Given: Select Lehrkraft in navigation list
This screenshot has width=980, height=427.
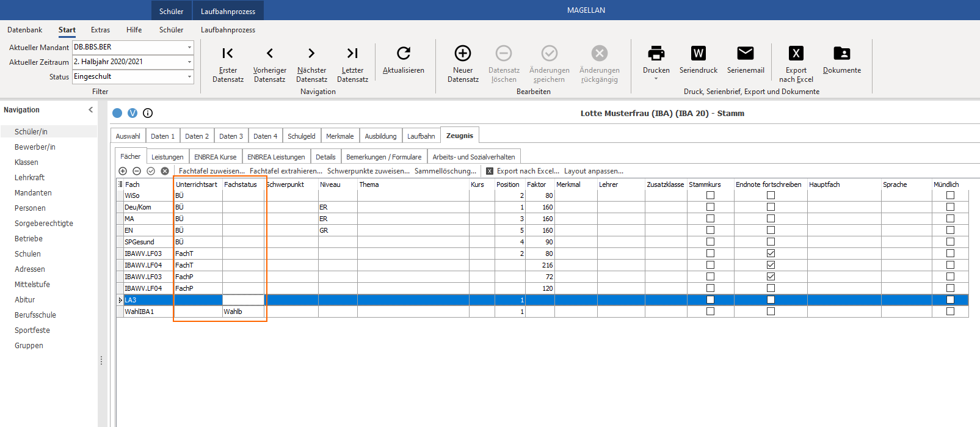Looking at the screenshot, I should coord(30,178).
